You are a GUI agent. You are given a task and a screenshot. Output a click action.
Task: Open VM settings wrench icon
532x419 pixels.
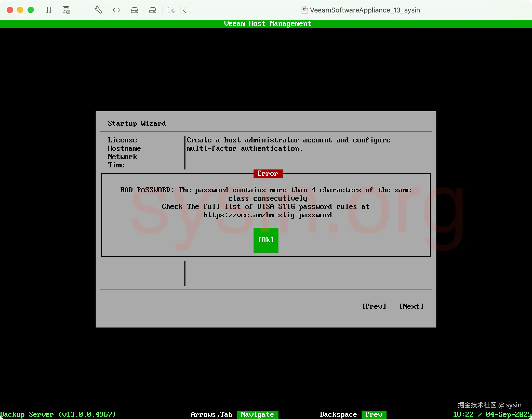[98, 10]
